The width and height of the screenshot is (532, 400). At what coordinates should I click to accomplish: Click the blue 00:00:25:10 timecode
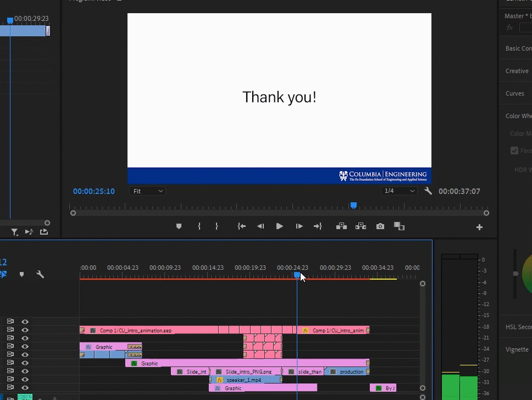click(x=94, y=191)
